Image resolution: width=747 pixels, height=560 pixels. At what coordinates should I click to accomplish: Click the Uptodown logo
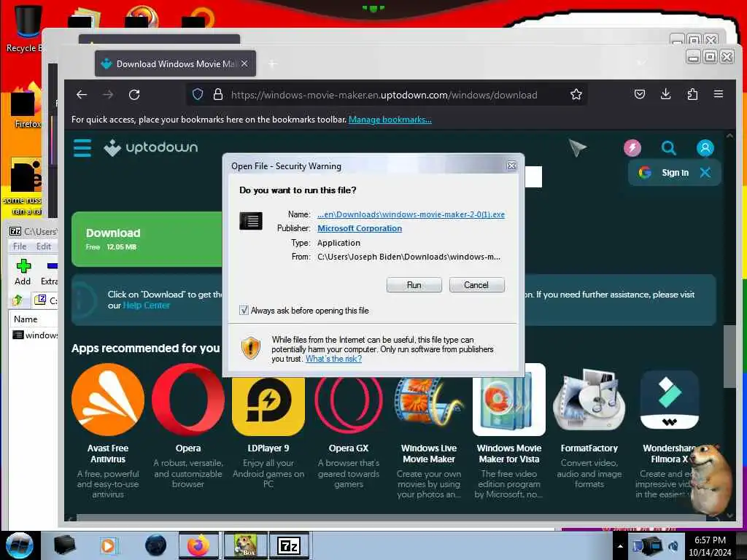tap(150, 147)
